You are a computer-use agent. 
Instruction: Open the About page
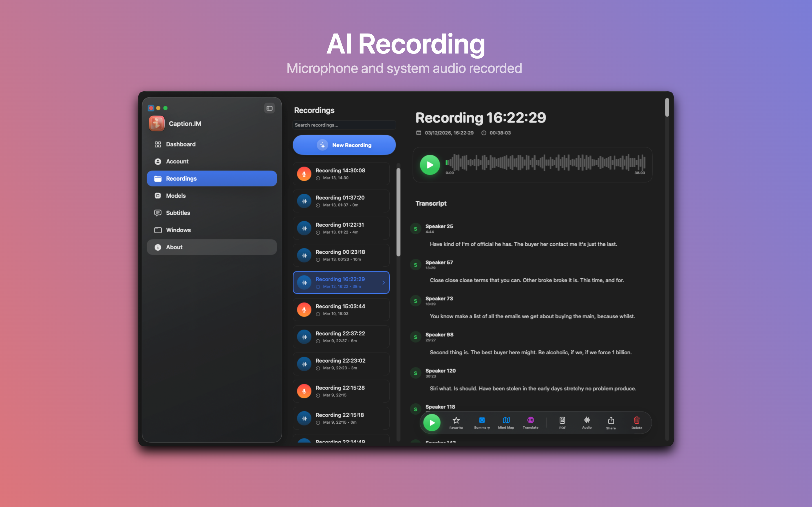(x=174, y=247)
